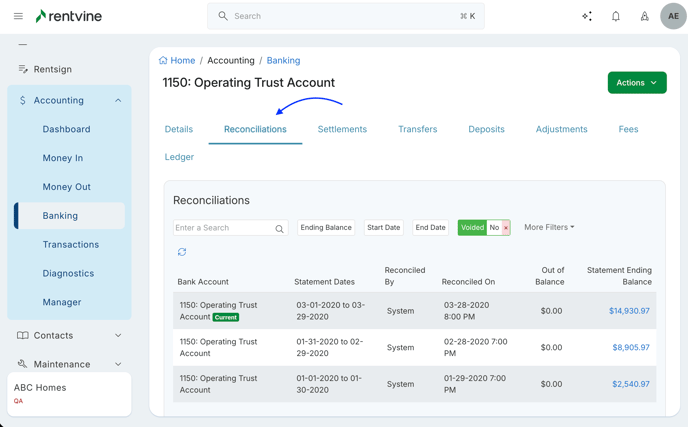Collapse the Accounting sidebar section
688x427 pixels.
118,100
